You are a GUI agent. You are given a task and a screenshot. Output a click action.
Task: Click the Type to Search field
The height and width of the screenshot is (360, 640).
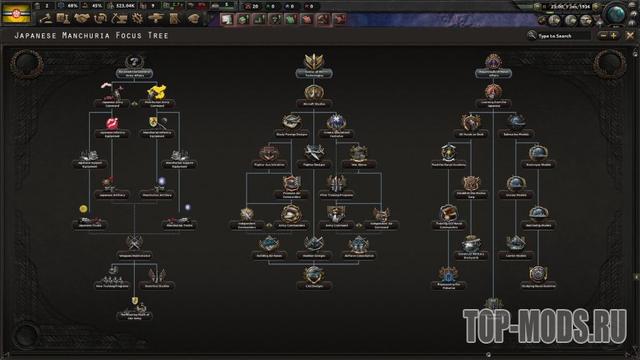562,36
